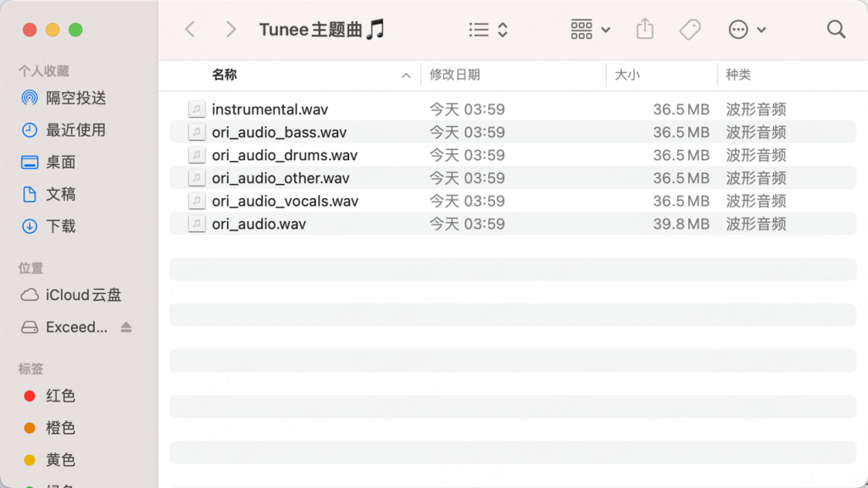Click the 红色 red tag

coord(60,396)
